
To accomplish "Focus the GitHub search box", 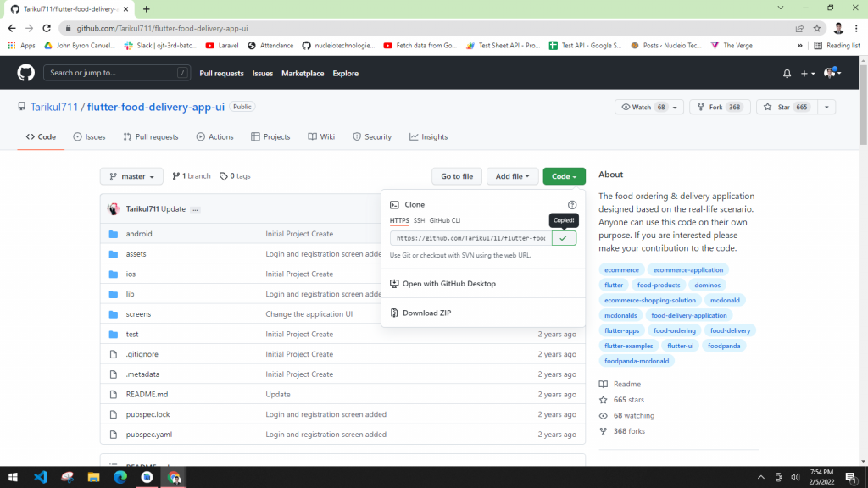I will coord(117,73).
